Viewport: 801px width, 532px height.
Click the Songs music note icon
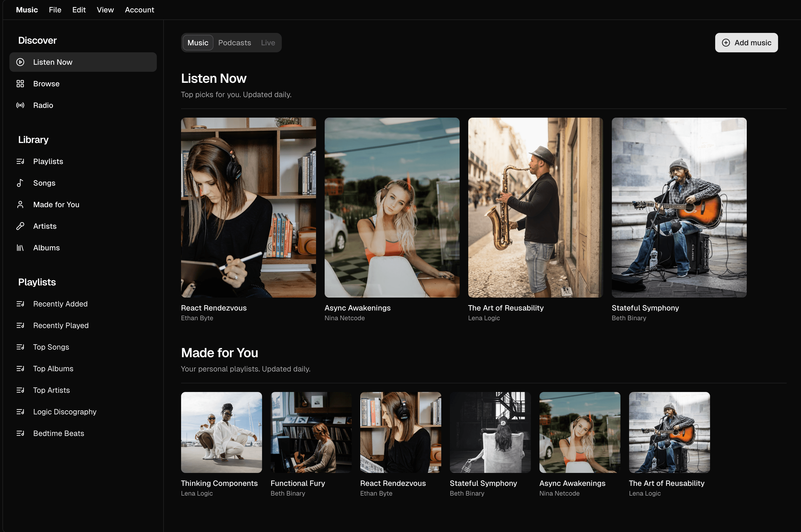click(x=20, y=183)
